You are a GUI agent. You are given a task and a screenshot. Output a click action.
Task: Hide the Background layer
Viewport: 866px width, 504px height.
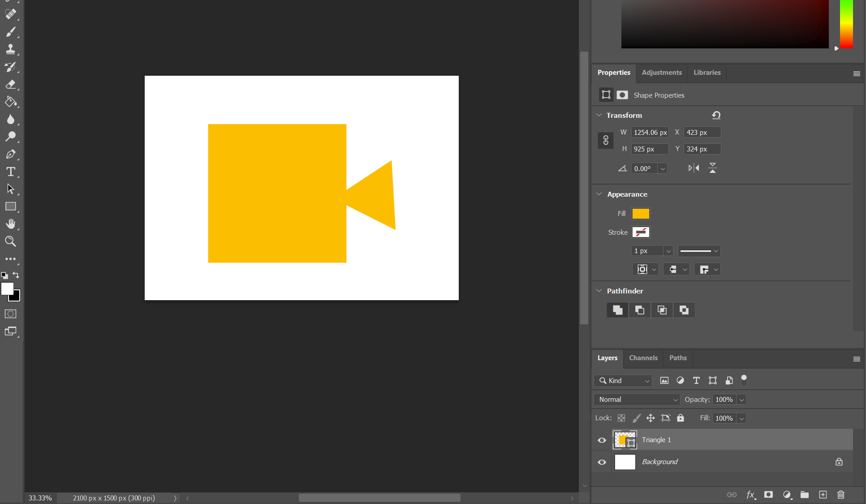click(602, 462)
